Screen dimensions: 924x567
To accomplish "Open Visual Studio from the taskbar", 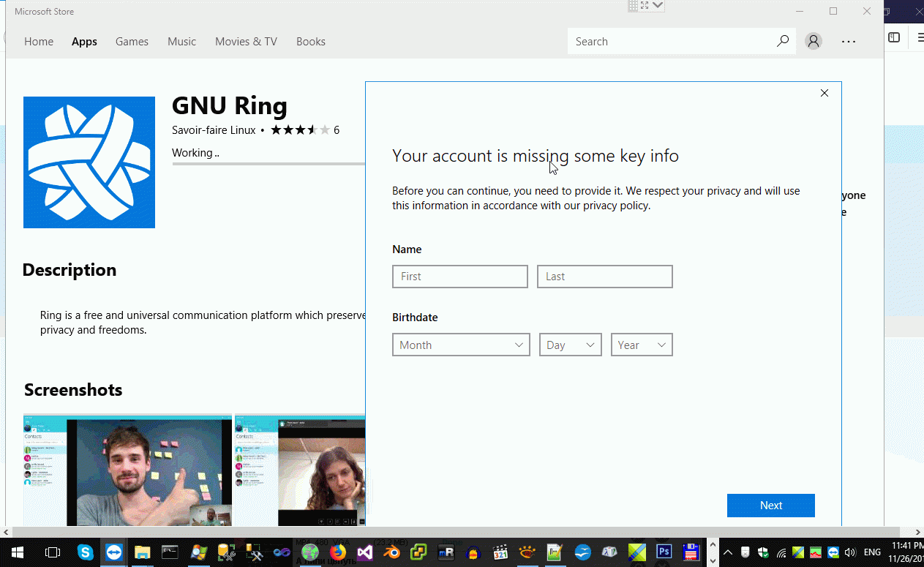I will [365, 552].
